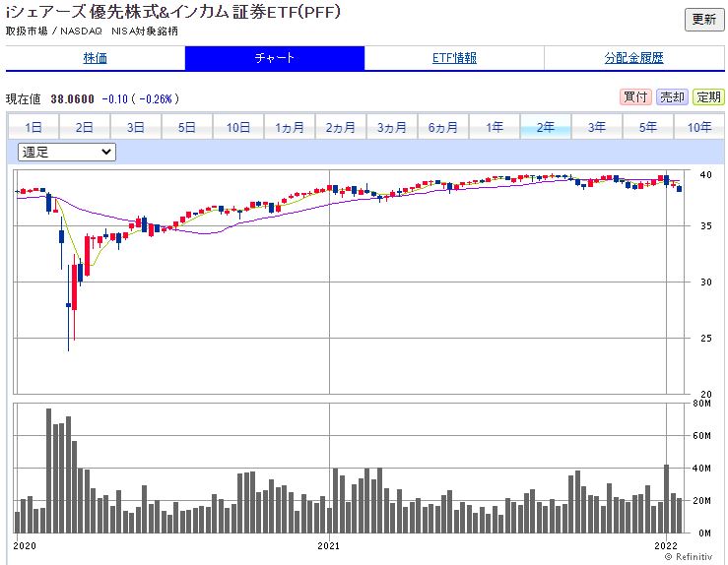This screenshot has height=565, width=728.
Task: Switch to the ETF情報 tab
Action: click(x=454, y=58)
